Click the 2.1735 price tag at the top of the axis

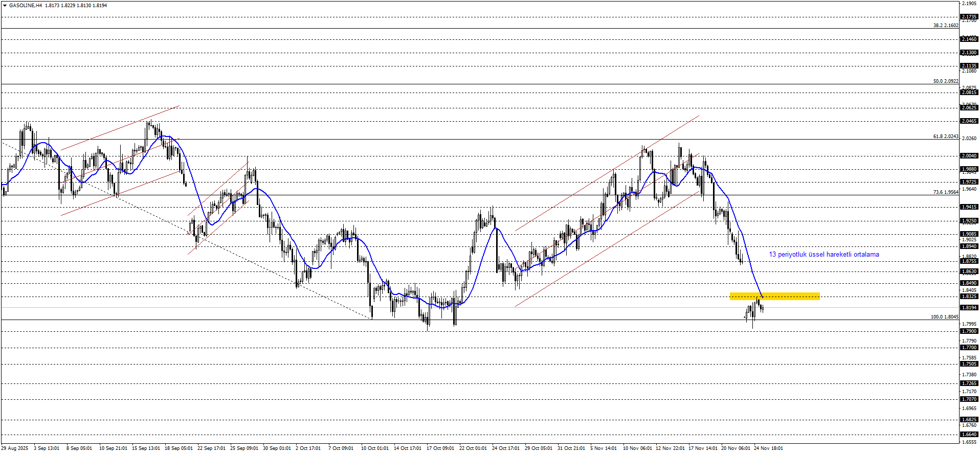click(969, 17)
